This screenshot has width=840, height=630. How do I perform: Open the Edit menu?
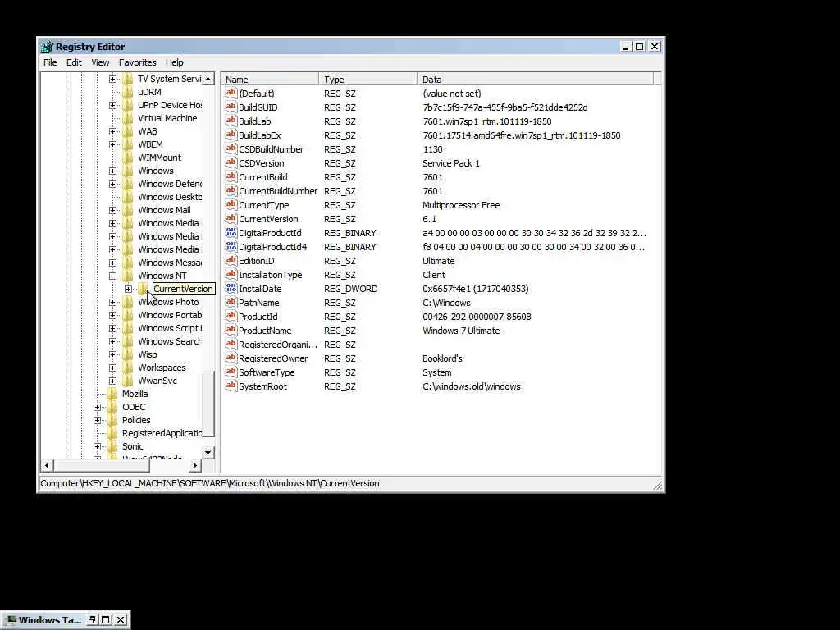(74, 62)
